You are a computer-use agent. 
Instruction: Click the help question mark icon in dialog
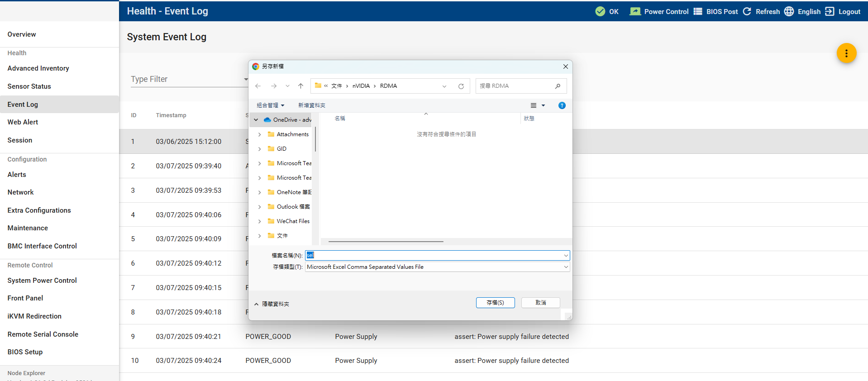point(562,105)
